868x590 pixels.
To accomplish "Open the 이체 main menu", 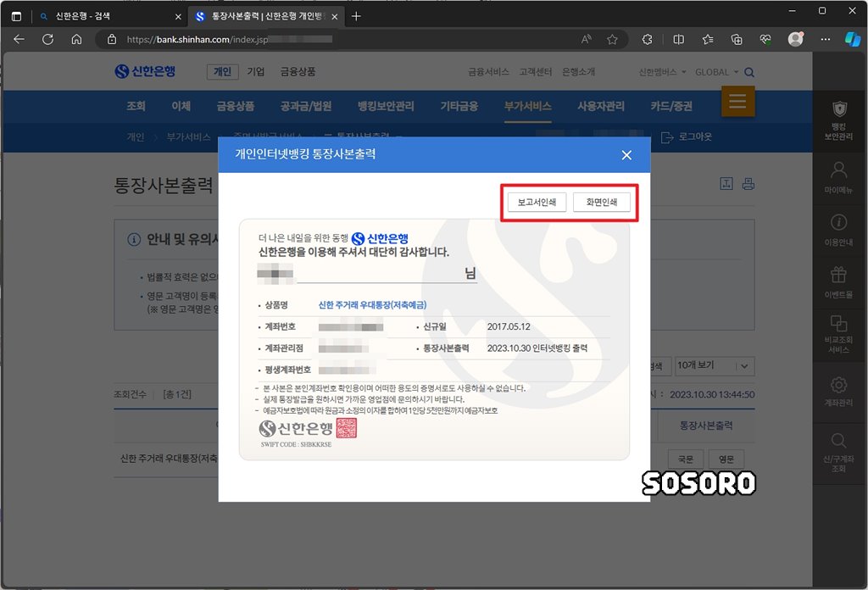I will (181, 106).
